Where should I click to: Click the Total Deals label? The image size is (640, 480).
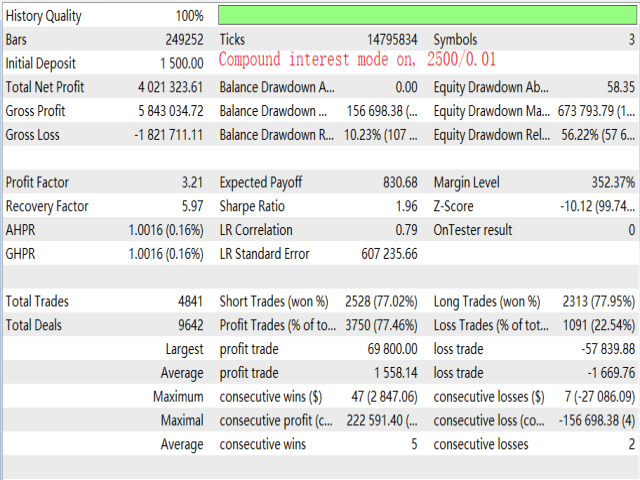[33, 325]
